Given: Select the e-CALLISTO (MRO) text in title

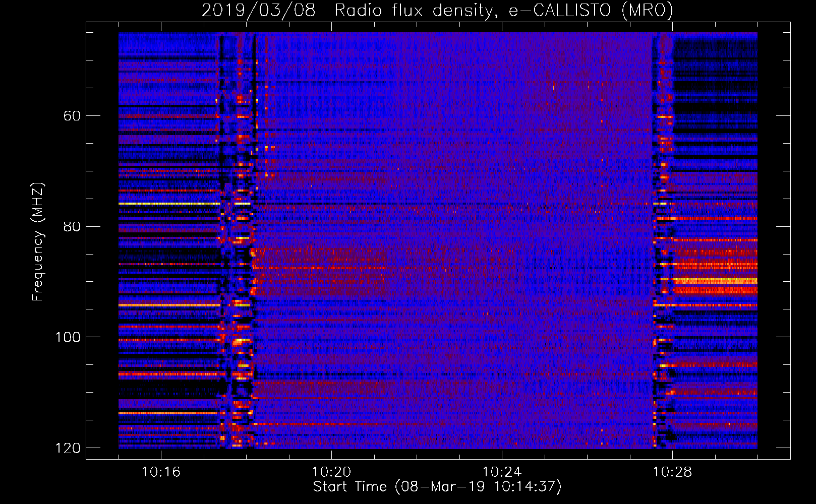Looking at the screenshot, I should (x=591, y=11).
